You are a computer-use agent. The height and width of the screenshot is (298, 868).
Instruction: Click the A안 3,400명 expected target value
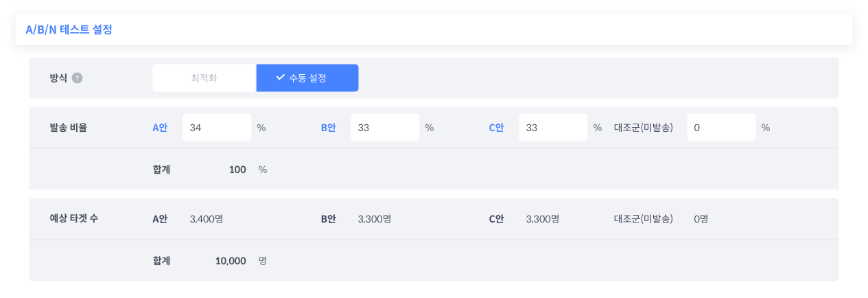207,219
